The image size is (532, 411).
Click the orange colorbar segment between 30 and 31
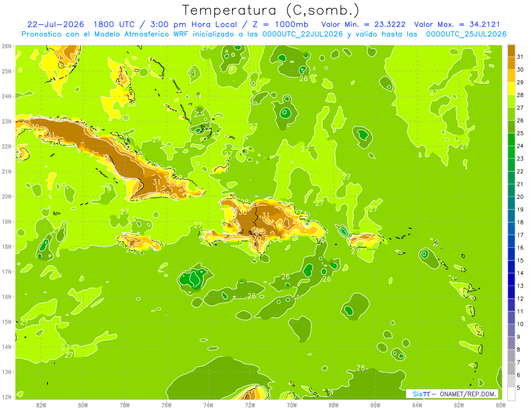512,63
